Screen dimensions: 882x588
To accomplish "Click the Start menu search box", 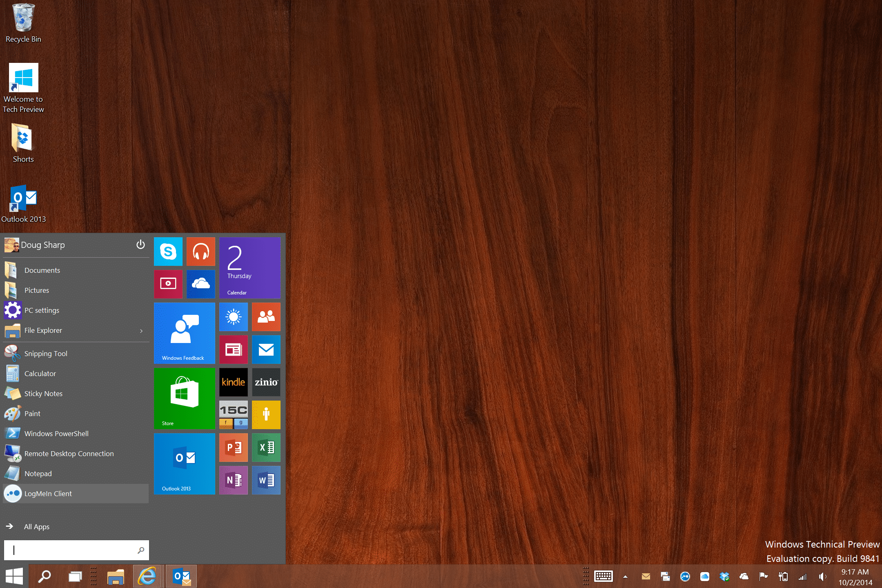I will (x=76, y=550).
